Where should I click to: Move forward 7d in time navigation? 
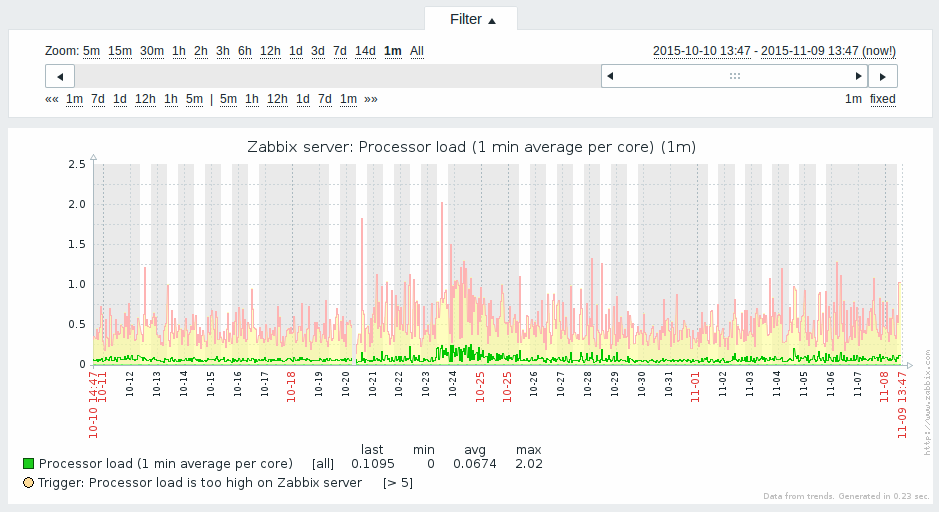(325, 99)
